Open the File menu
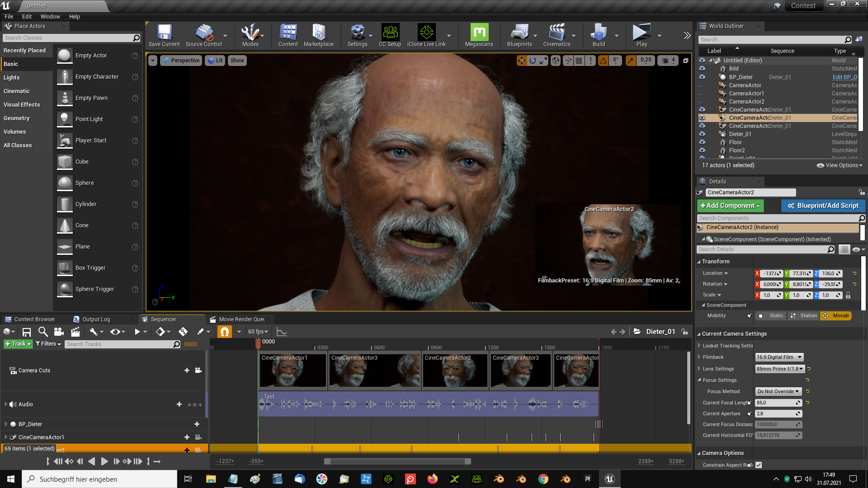The width and height of the screenshot is (868, 488). tap(9, 16)
